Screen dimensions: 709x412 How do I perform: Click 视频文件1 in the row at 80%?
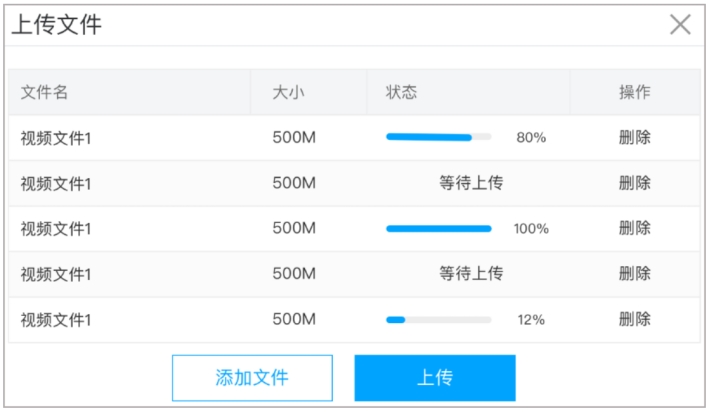click(x=56, y=138)
